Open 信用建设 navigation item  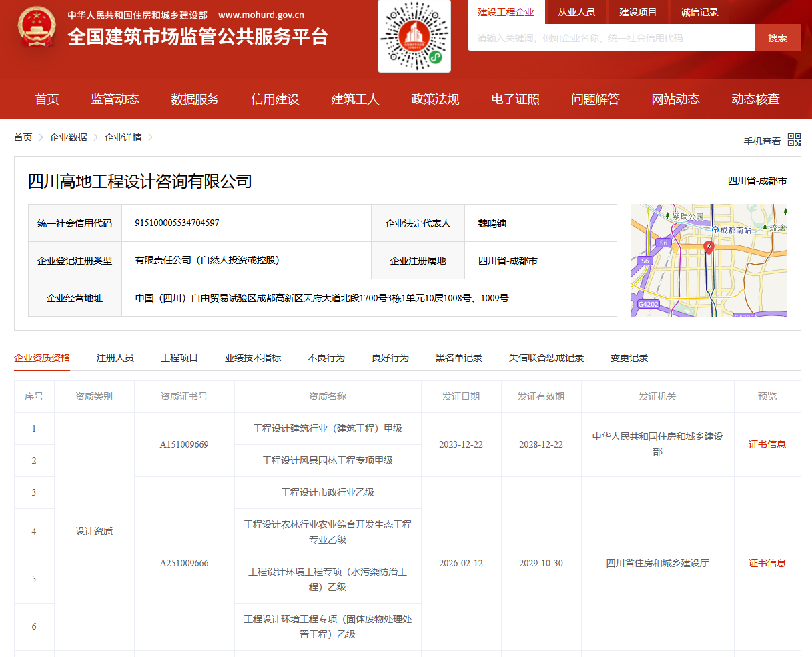(x=275, y=99)
